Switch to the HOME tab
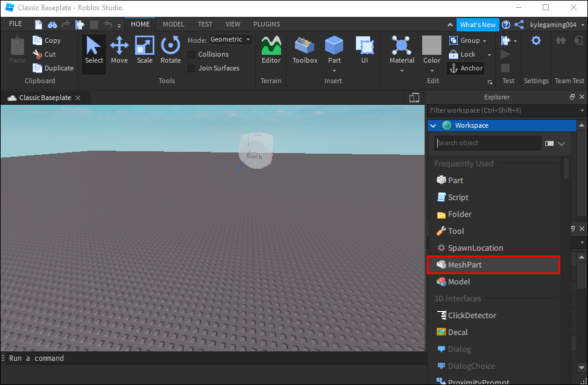Image resolution: width=588 pixels, height=385 pixels. click(141, 24)
